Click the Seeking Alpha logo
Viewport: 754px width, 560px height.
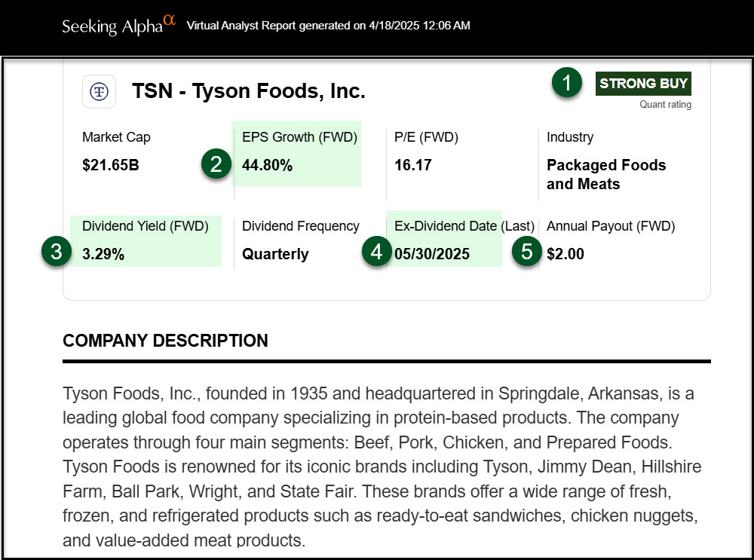[x=118, y=26]
